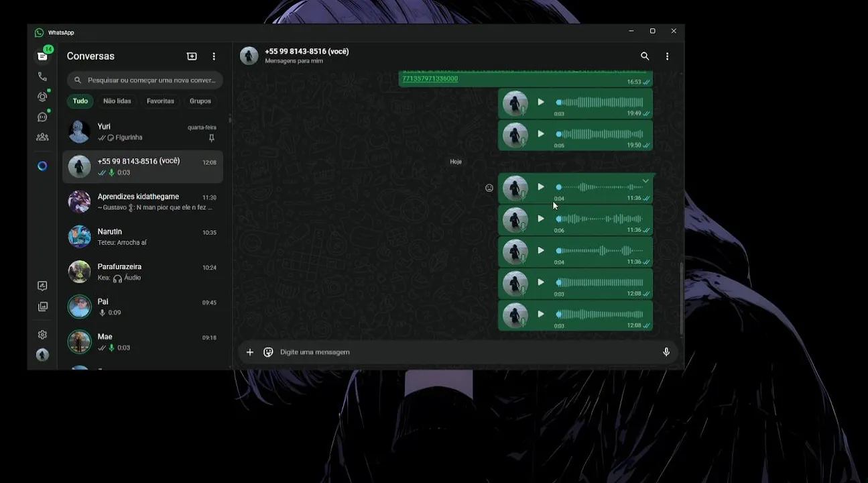The width and height of the screenshot is (868, 483).
Task: Open the emoji and sticker picker
Action: pos(268,352)
